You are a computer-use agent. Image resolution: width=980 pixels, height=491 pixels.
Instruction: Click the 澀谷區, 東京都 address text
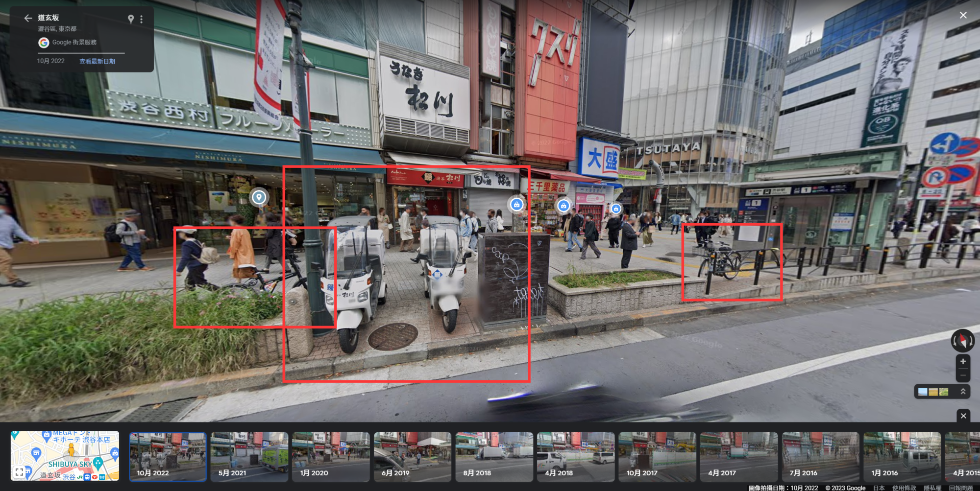click(x=57, y=29)
